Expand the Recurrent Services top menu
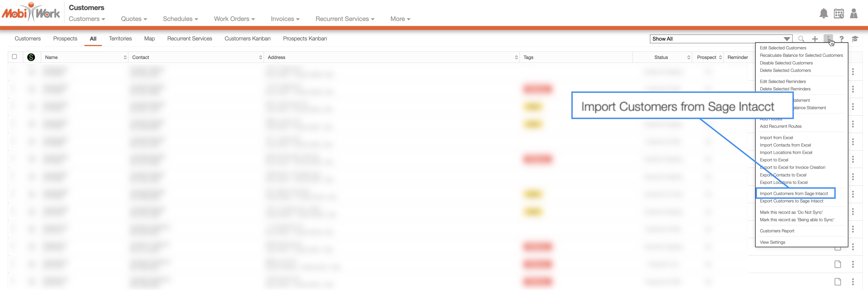This screenshot has width=868, height=290. (345, 19)
